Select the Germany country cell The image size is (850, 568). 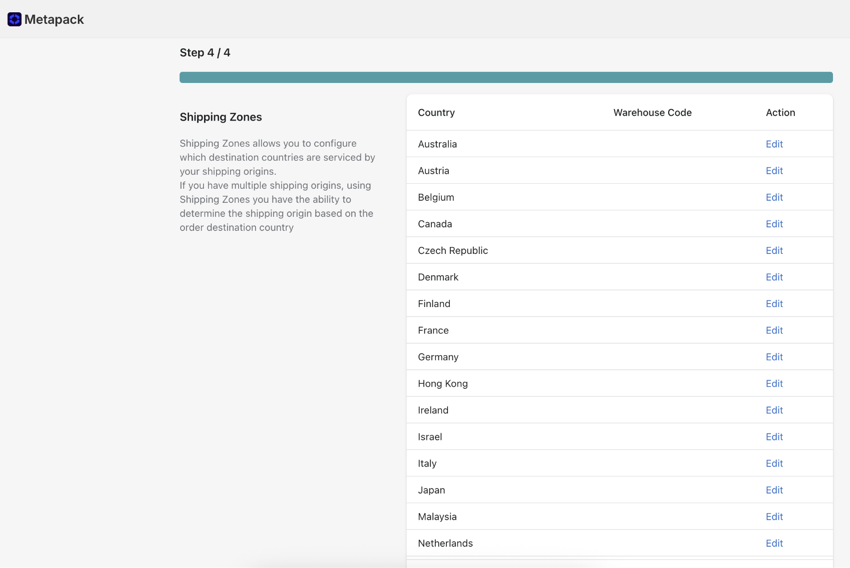[438, 357]
